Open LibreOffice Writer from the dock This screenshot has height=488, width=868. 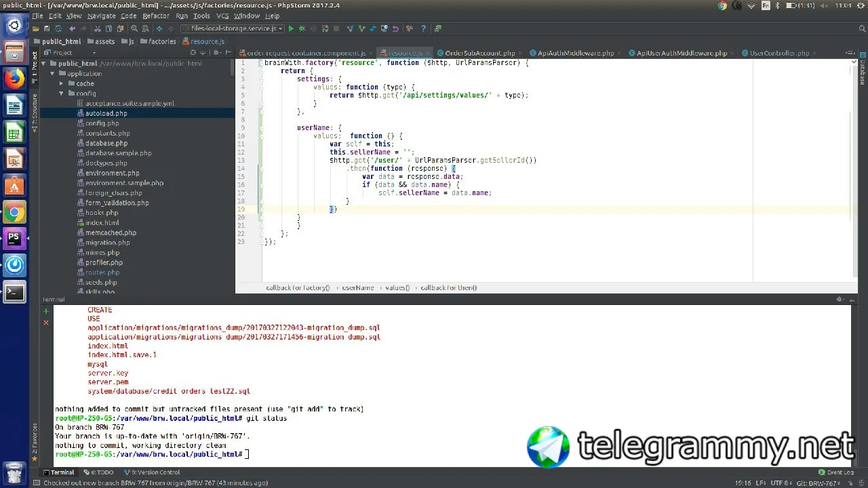tap(14, 105)
